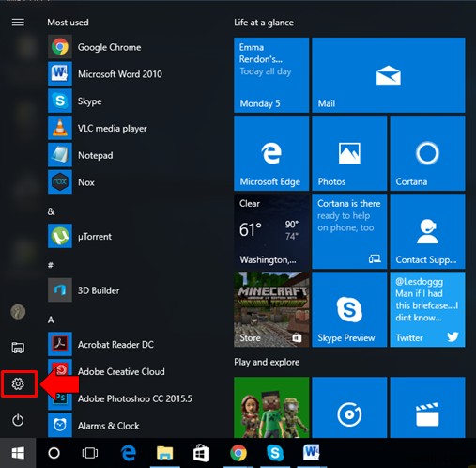This screenshot has width=476, height=468.
Task: Open the Twitter tile
Action: [427, 309]
